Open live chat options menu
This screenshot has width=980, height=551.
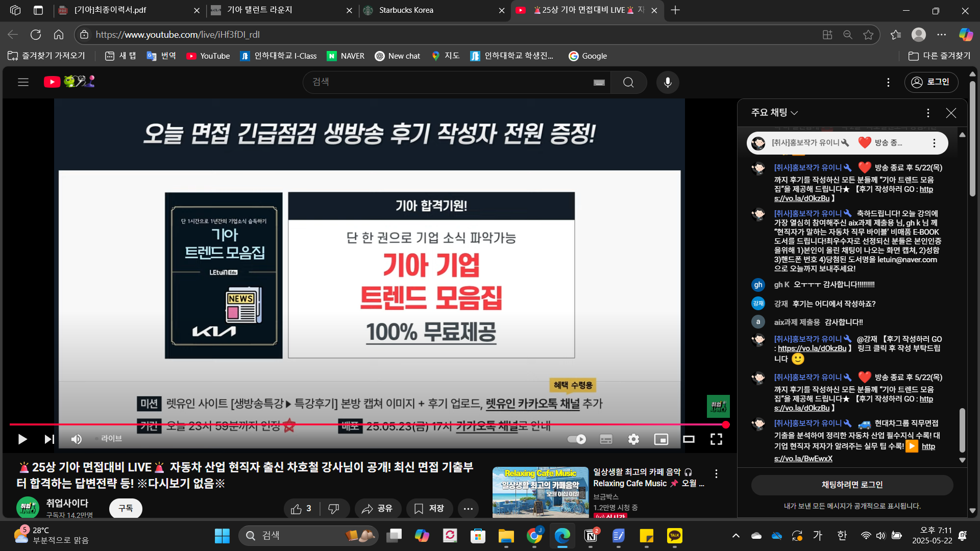(x=928, y=113)
